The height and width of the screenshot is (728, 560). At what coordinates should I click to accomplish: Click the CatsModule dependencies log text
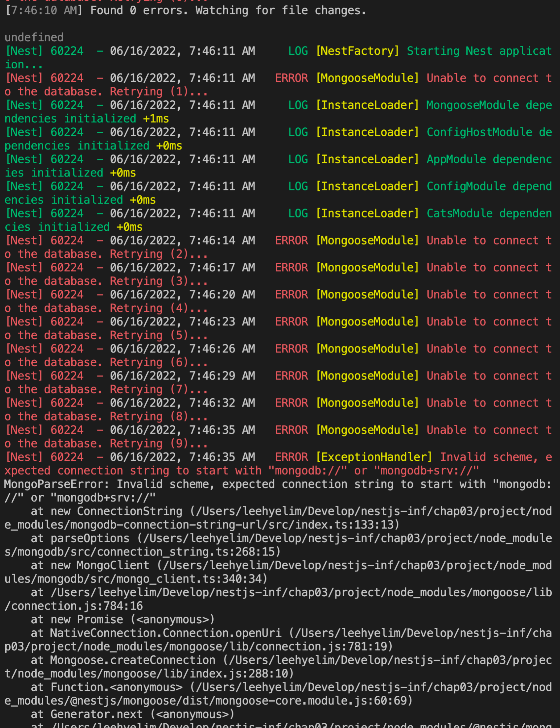489,214
